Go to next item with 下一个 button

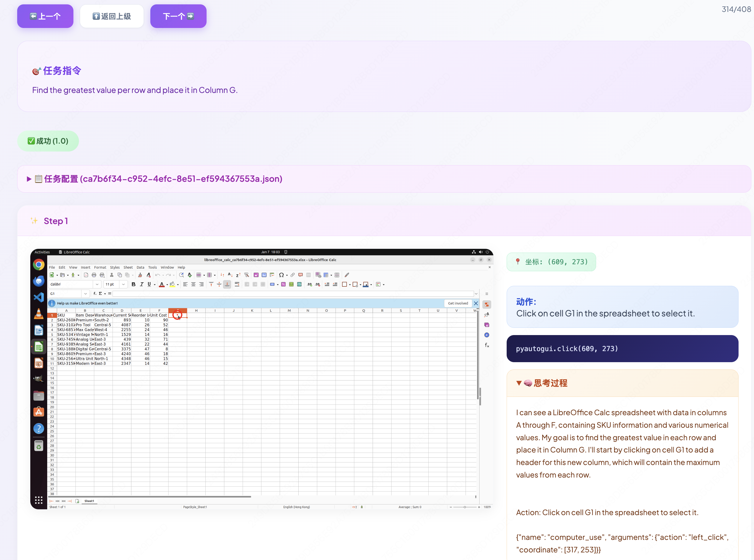point(178,16)
